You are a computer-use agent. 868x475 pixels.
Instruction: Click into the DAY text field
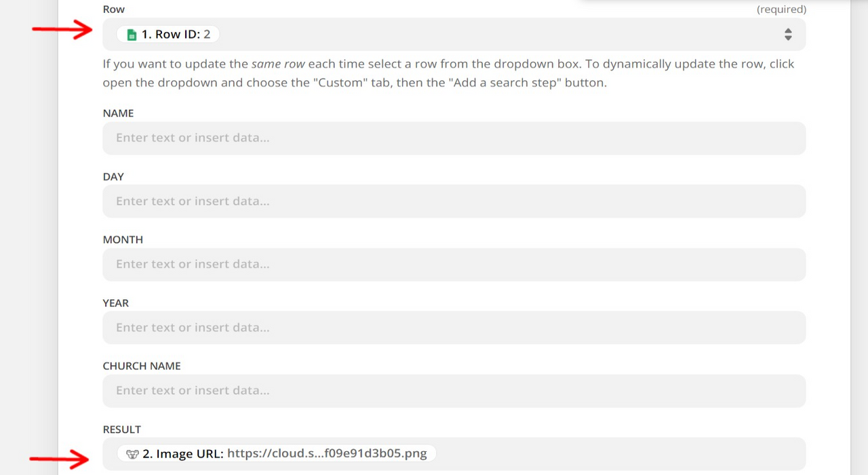(x=454, y=201)
